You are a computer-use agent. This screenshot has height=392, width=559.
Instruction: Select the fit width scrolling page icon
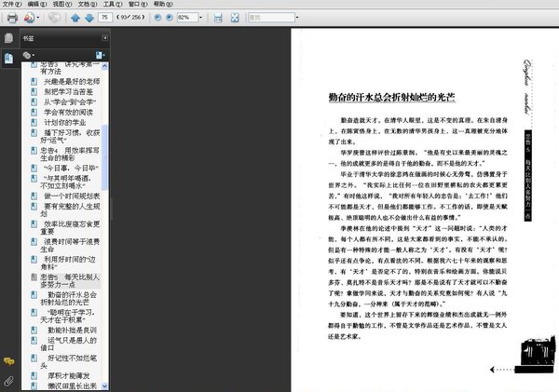pos(217,18)
